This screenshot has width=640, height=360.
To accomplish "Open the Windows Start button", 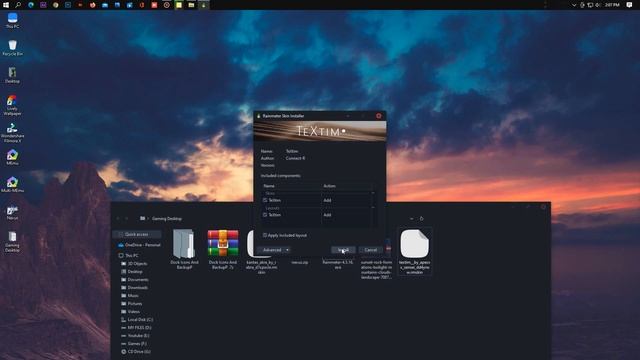I will pyautogui.click(x=6, y=5).
